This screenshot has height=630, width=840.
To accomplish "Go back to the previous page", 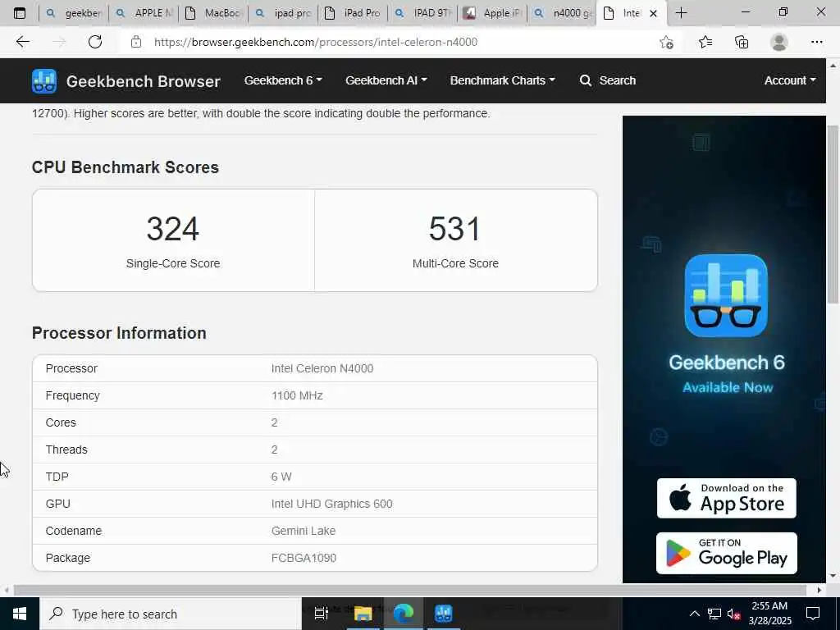I will (x=22, y=42).
